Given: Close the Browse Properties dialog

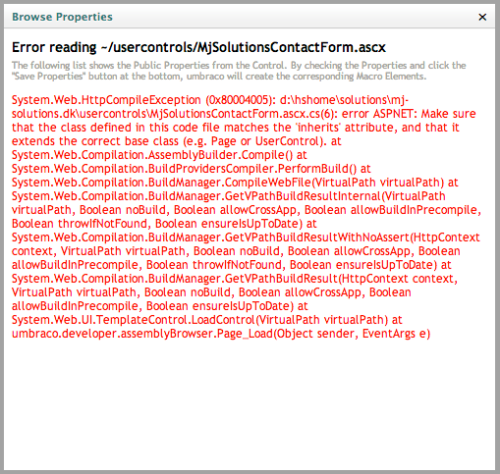Looking at the screenshot, I should click(482, 17).
